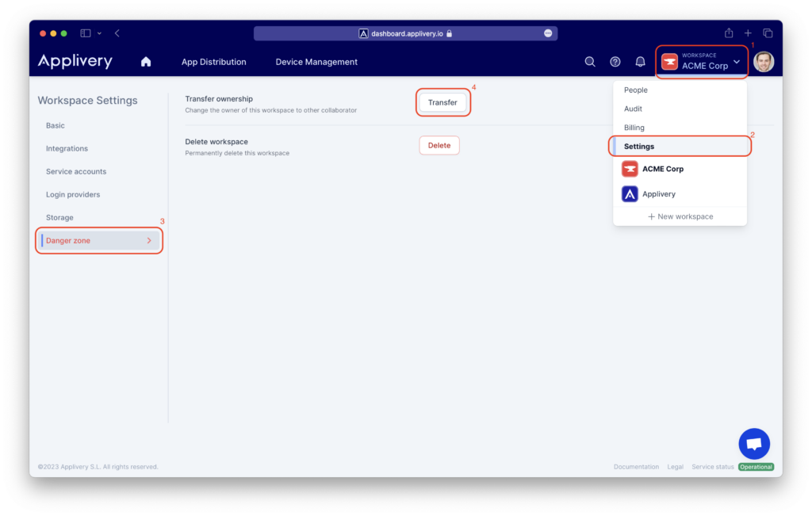Click the user profile avatar

pyautogui.click(x=764, y=62)
